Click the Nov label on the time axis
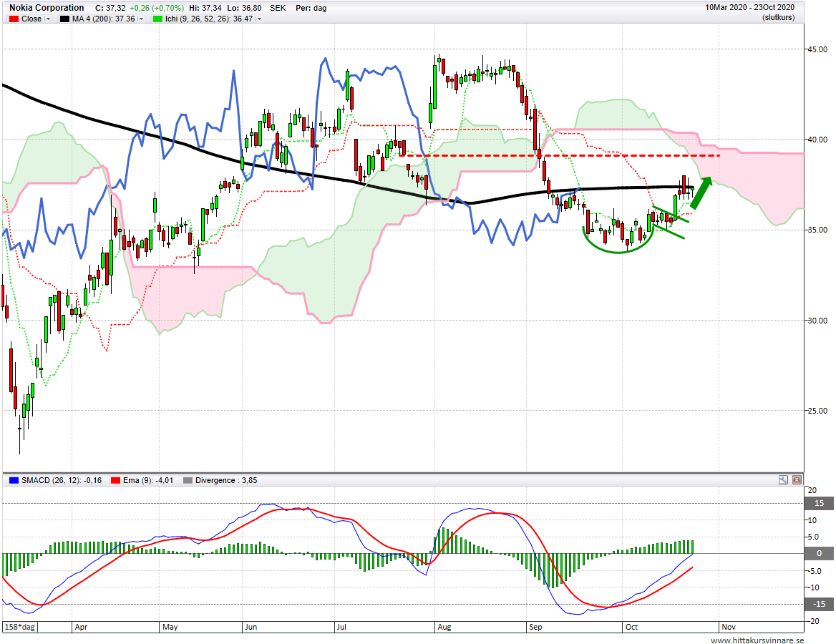Image resolution: width=836 pixels, height=644 pixels. tap(729, 627)
